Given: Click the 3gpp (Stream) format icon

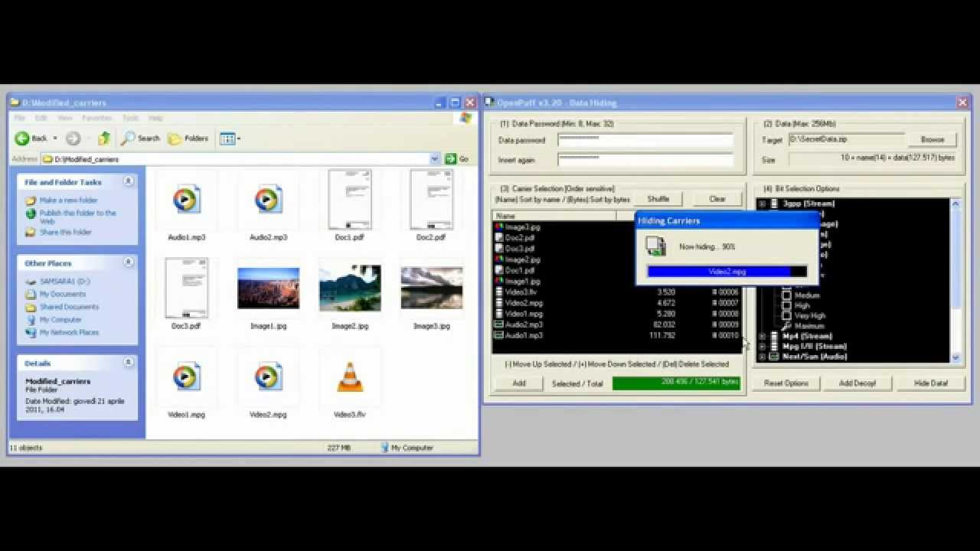Looking at the screenshot, I should pyautogui.click(x=773, y=204).
